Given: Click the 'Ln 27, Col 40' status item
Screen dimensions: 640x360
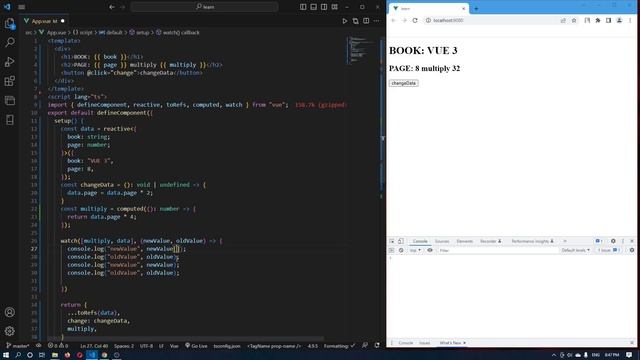Looking at the screenshot, I should [x=94, y=346].
